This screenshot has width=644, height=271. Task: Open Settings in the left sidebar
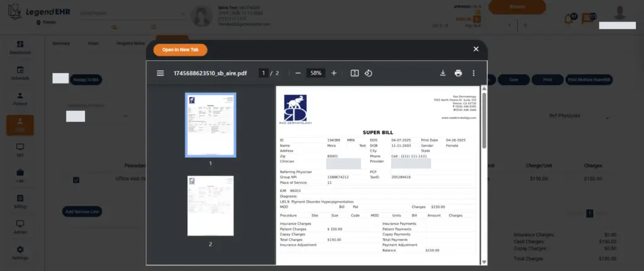pos(20,253)
